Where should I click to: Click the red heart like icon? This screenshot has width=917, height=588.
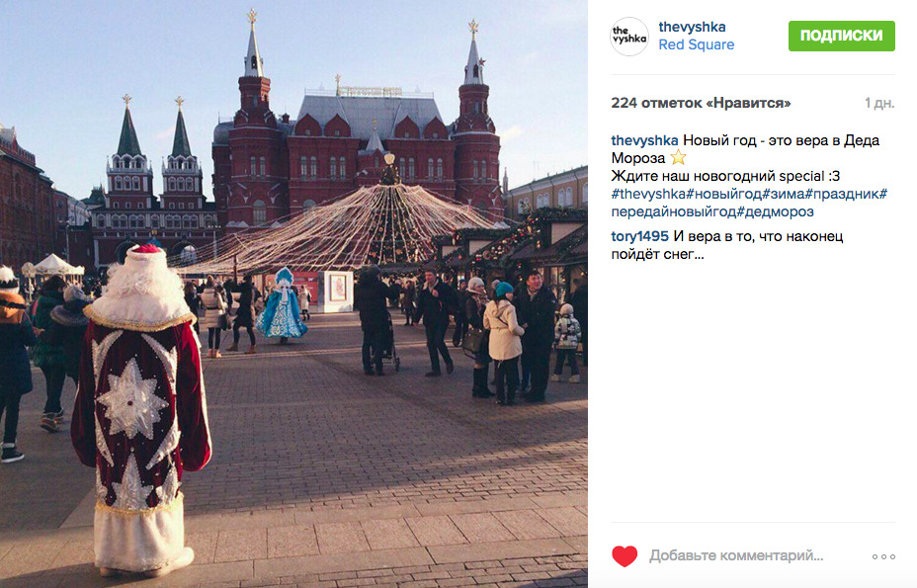coord(624,555)
